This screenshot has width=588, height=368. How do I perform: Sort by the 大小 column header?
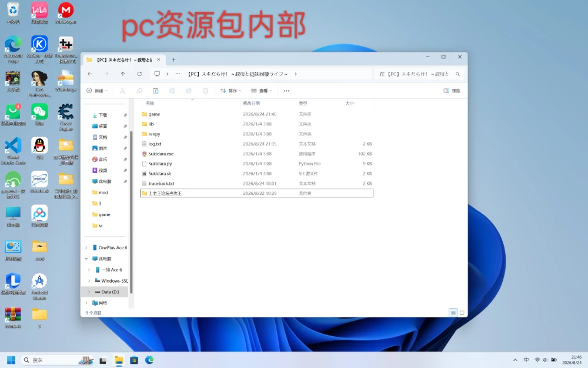tap(349, 103)
